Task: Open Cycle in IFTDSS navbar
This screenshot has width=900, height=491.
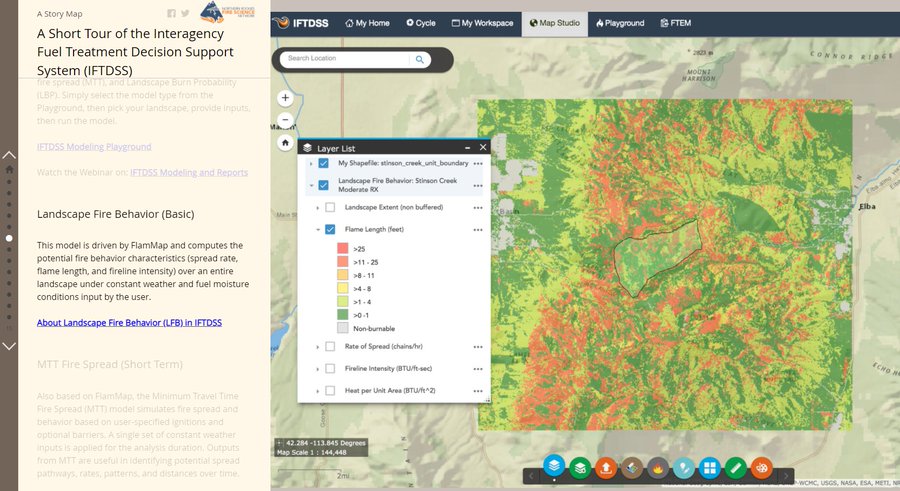Action: (421, 23)
